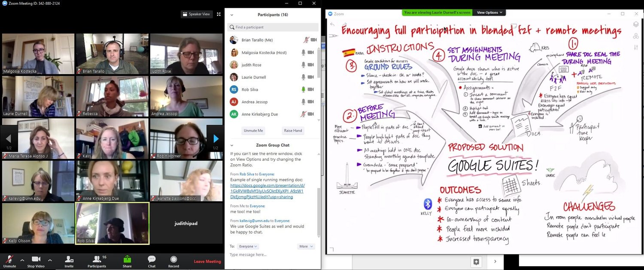Image resolution: width=644 pixels, height=270 pixels.
Task: Click judith Rose's name in participants list
Action: pyautogui.click(x=252, y=65)
